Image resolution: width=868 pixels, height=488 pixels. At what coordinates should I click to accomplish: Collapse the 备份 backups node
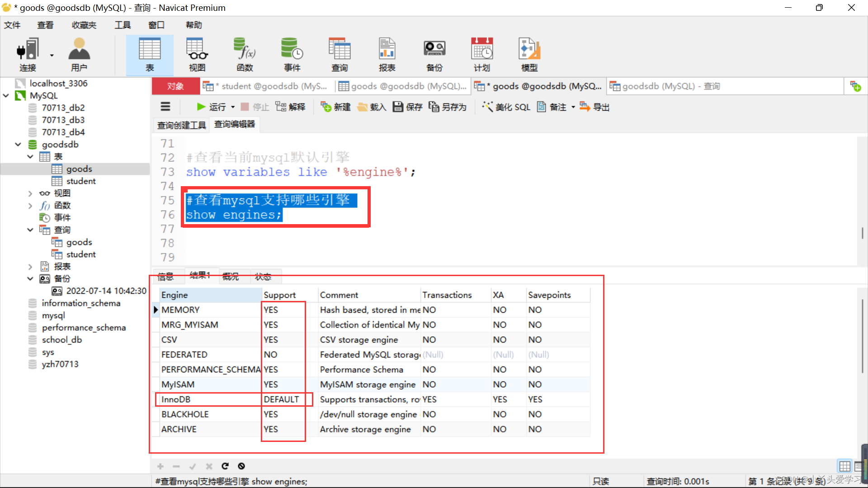[30, 278]
